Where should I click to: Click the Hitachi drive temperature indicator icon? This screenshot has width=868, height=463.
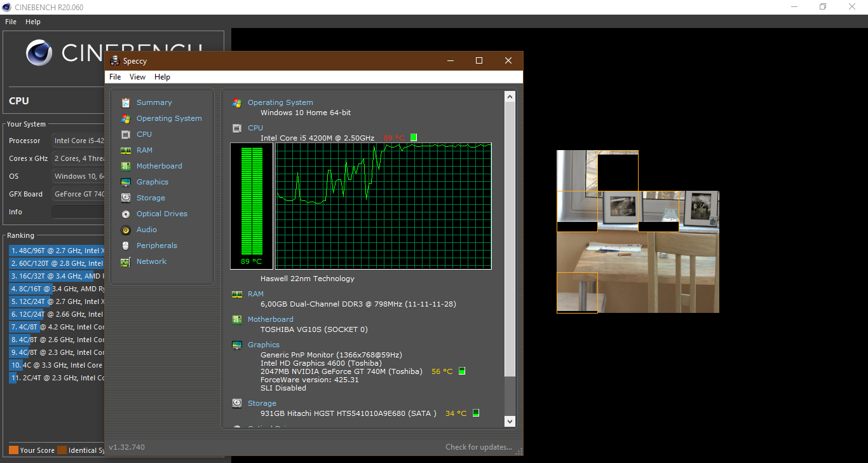click(476, 413)
